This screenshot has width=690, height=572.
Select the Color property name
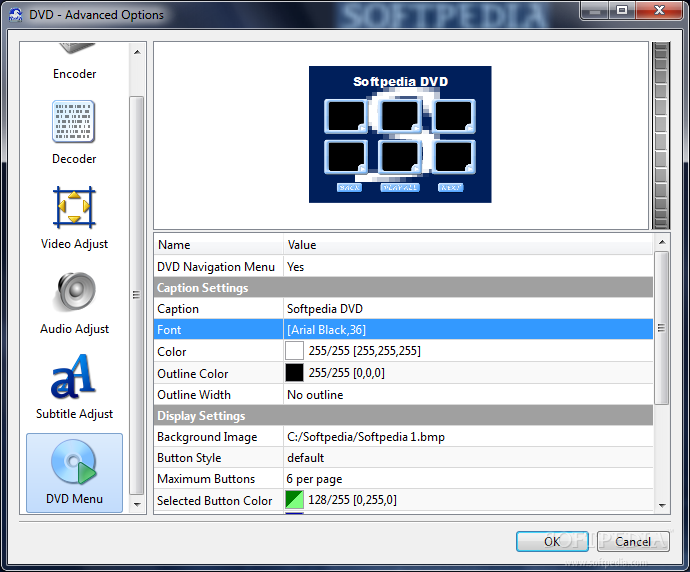pyautogui.click(x=172, y=352)
